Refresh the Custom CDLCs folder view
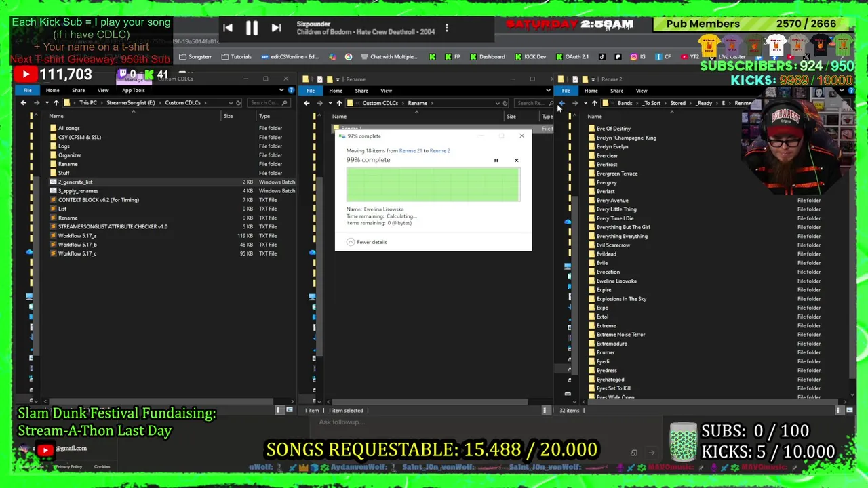Image resolution: width=868 pixels, height=488 pixels. pos(238,103)
